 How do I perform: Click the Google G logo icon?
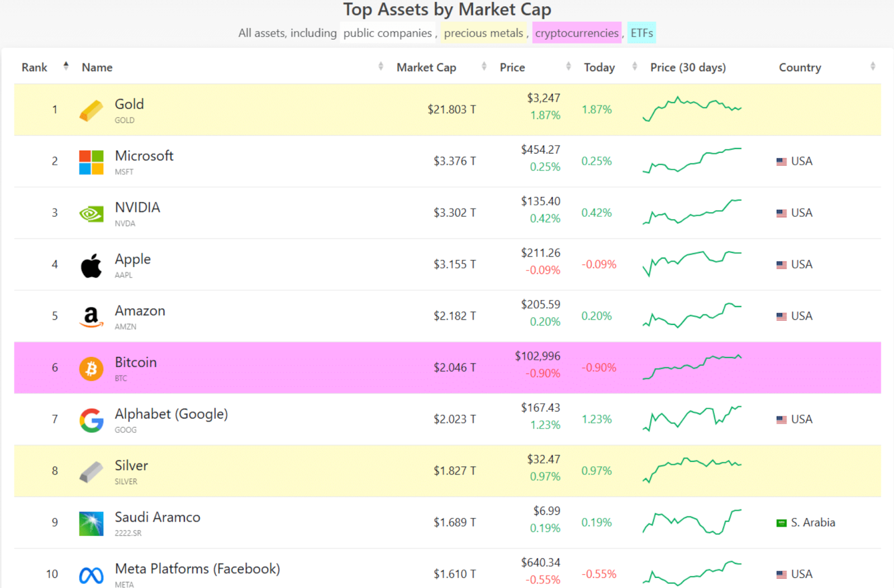(91, 420)
